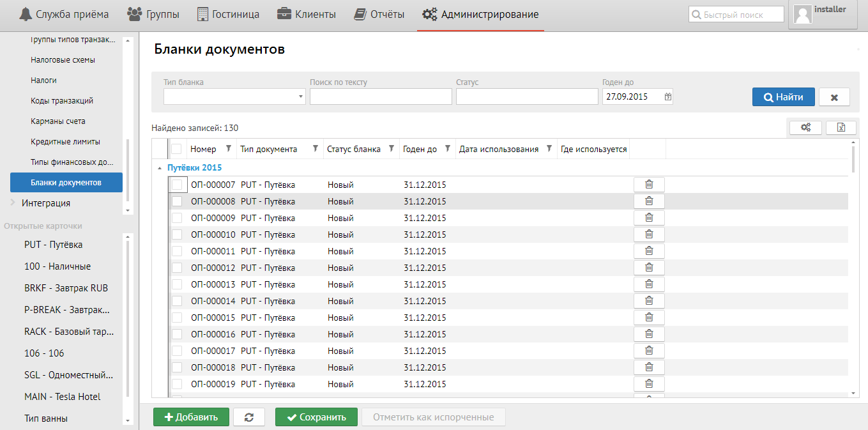Click the filter icon in Статус бланка column
The image size is (868, 430).
[391, 149]
